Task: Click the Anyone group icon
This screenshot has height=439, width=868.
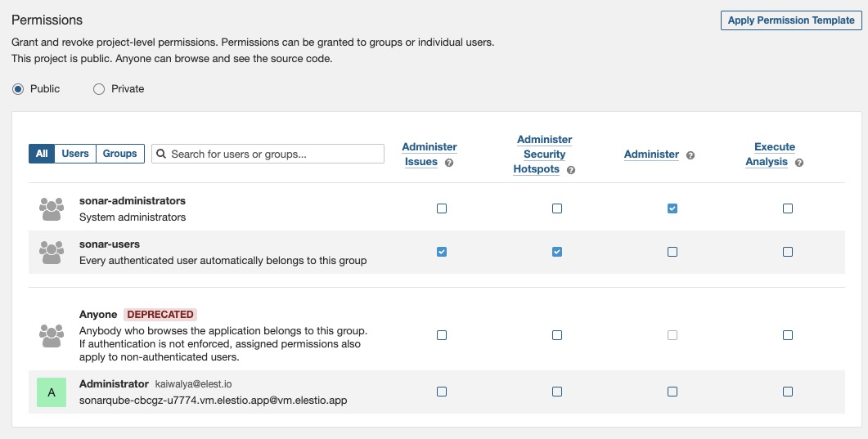Action: click(x=52, y=336)
